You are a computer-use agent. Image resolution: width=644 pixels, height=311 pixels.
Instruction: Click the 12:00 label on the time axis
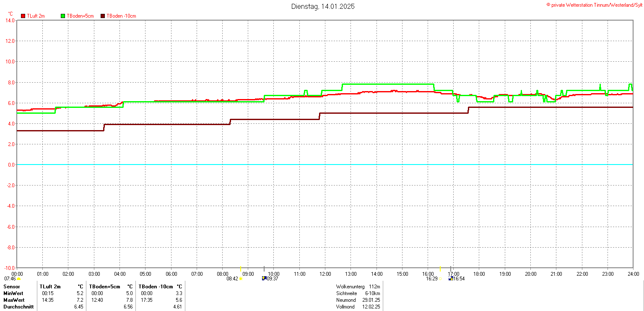click(x=325, y=274)
